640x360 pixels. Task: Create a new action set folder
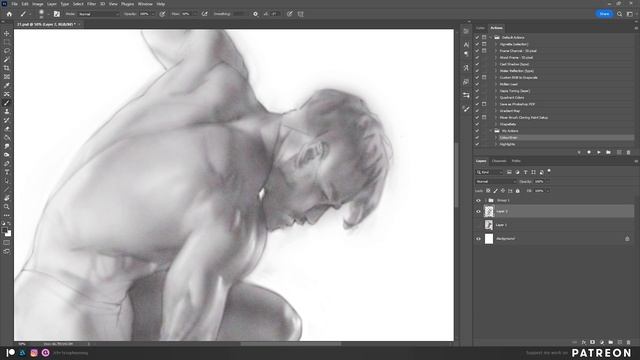tap(609, 152)
